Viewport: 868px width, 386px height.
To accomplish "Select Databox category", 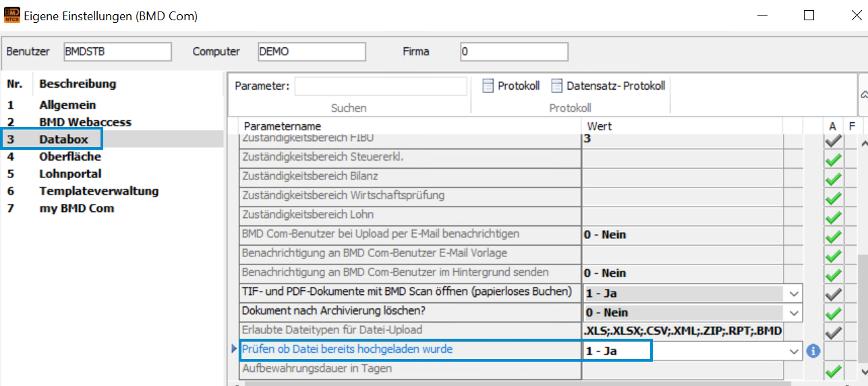I will pyautogui.click(x=63, y=140).
